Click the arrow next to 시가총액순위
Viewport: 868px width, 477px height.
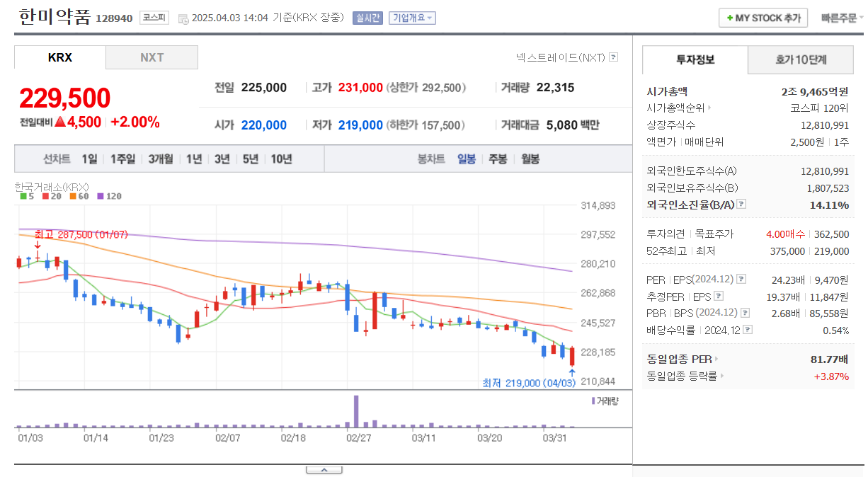pyautogui.click(x=709, y=108)
